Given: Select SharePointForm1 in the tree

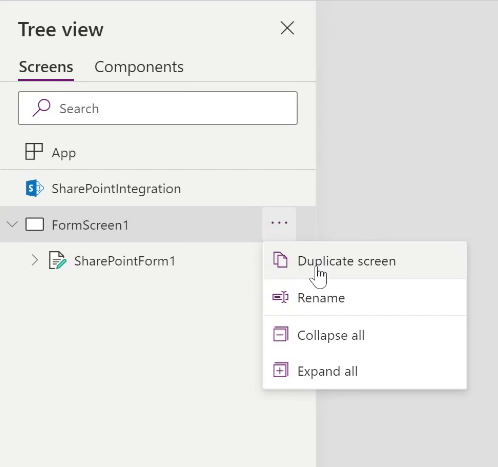Looking at the screenshot, I should pyautogui.click(x=124, y=261).
